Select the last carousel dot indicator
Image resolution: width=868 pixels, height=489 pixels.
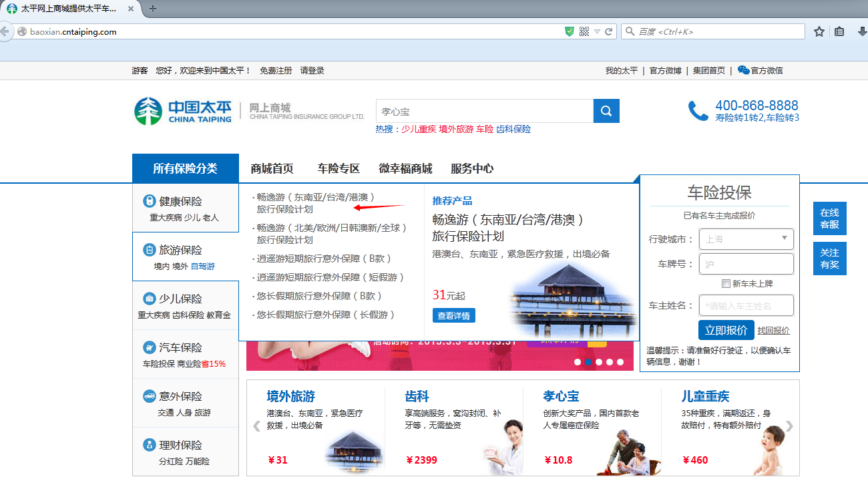point(620,362)
